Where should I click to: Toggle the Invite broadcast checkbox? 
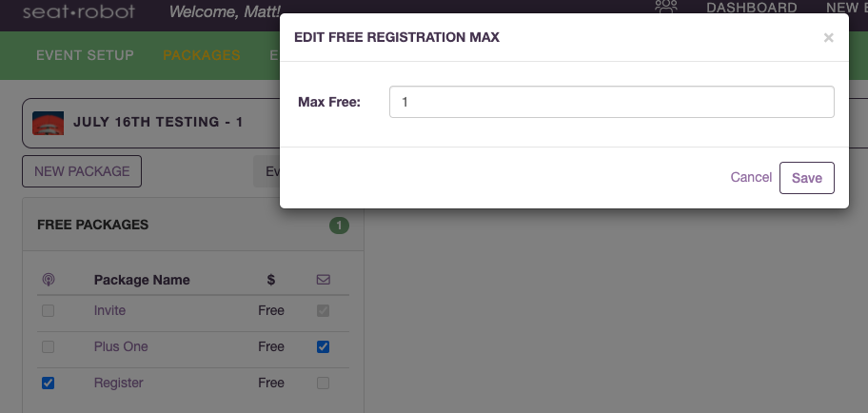point(49,310)
